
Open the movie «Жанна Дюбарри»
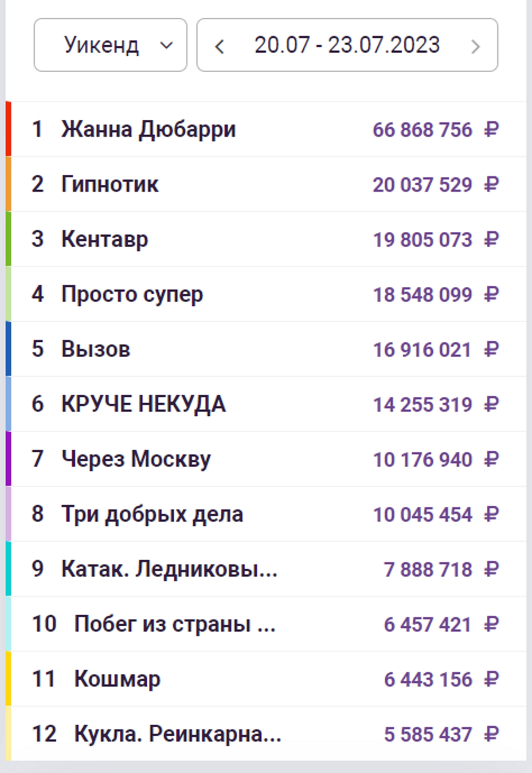(x=149, y=129)
